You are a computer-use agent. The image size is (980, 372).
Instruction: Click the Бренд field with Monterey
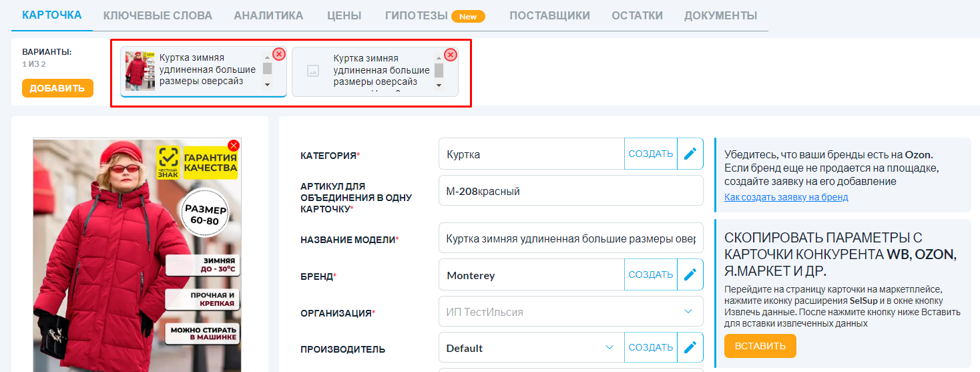(531, 274)
